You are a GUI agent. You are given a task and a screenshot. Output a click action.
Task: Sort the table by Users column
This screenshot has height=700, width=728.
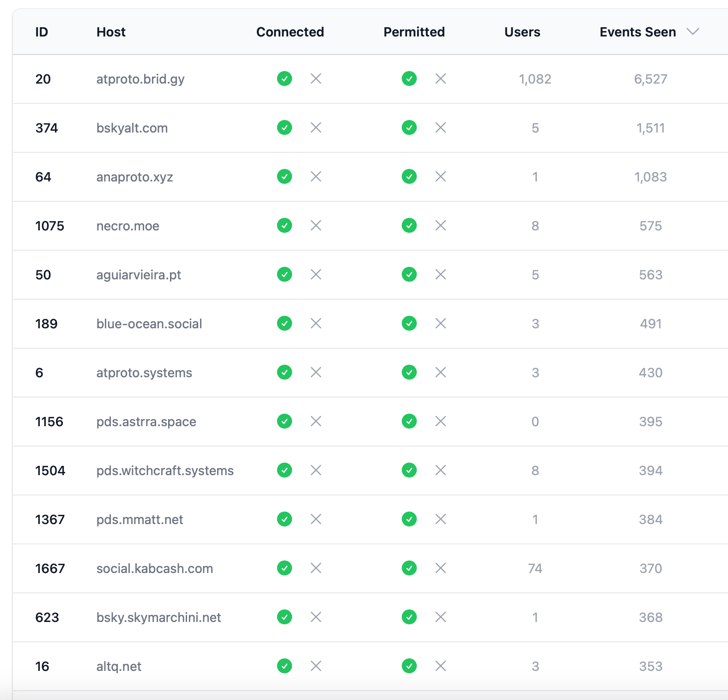[522, 32]
